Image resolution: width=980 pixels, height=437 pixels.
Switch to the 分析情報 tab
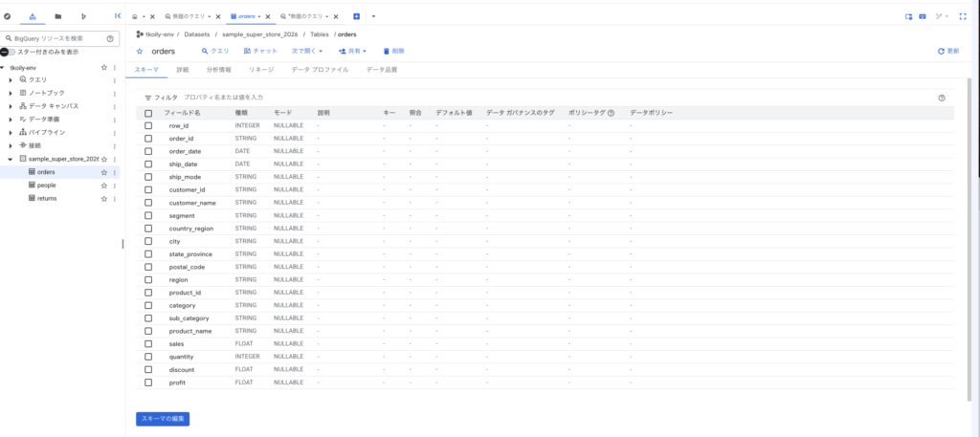pos(218,70)
